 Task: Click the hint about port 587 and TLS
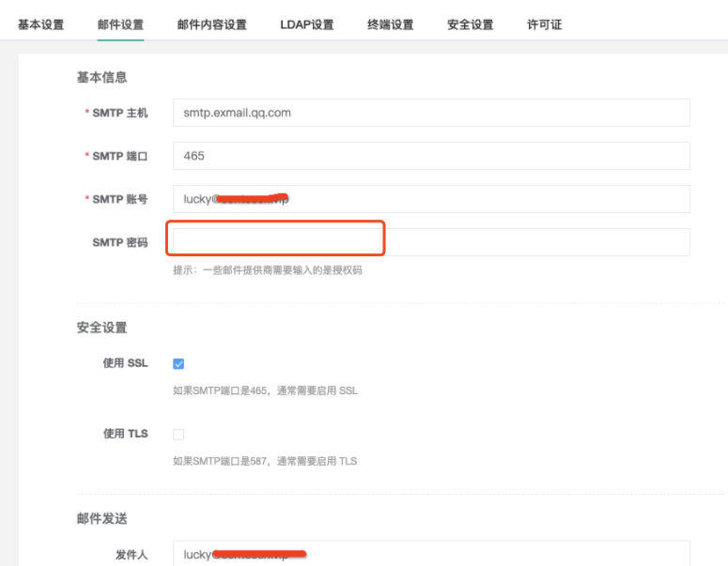click(265, 461)
